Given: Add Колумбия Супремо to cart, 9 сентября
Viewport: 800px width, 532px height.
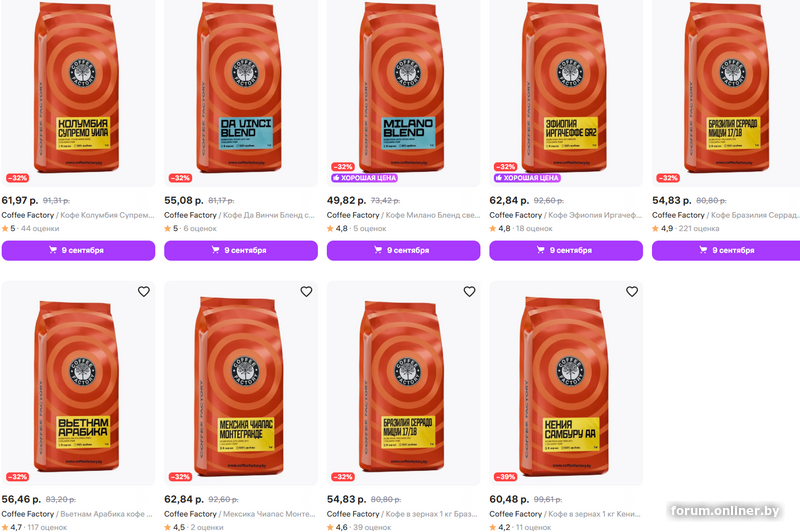Looking at the screenshot, I should click(x=78, y=250).
